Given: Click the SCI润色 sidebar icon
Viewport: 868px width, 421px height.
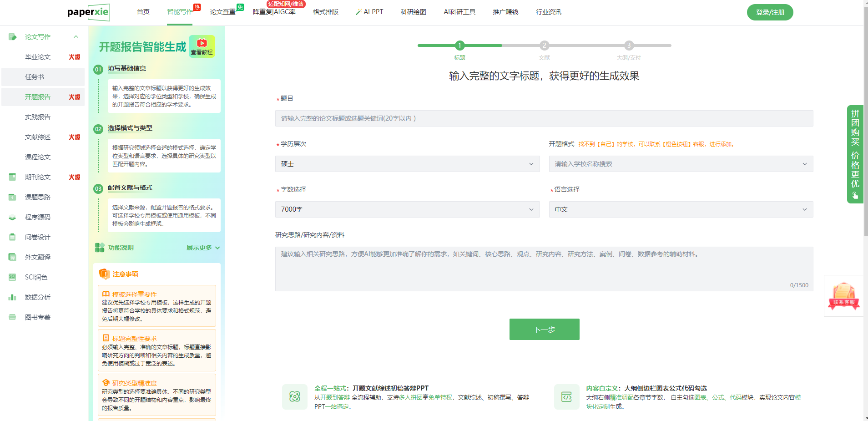Looking at the screenshot, I should [12, 277].
